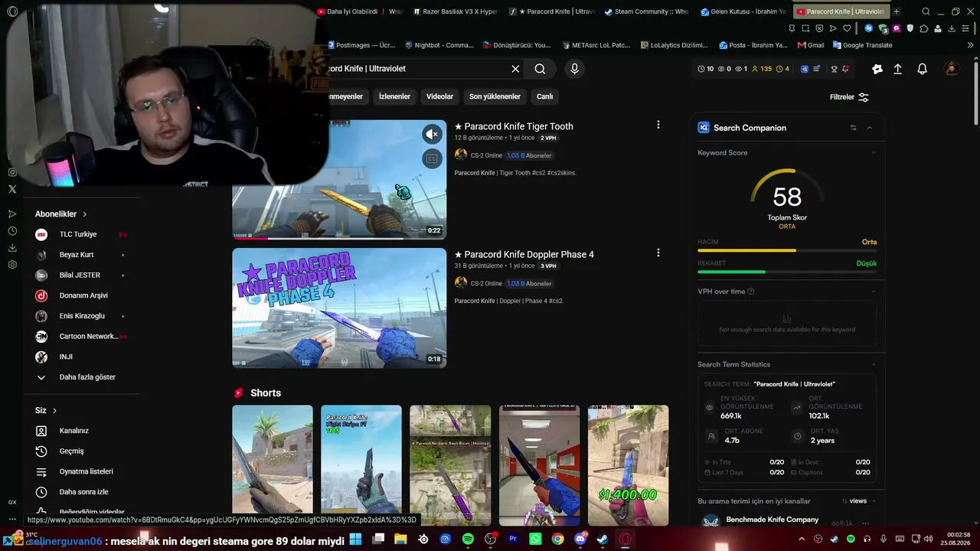Select the Videolar filter chip
The height and width of the screenshot is (551, 980).
439,96
